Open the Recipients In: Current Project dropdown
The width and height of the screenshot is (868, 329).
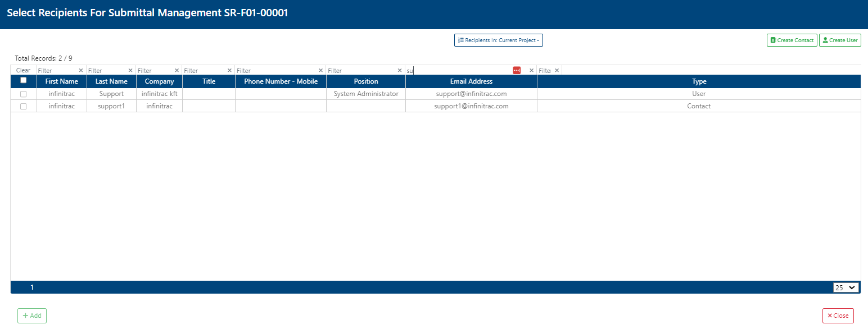[x=499, y=40]
